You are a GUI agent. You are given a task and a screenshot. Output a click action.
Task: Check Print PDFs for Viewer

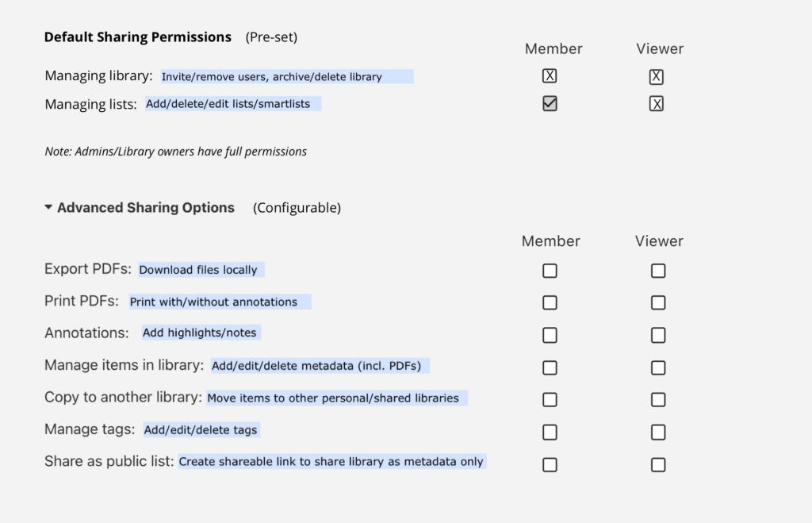pyautogui.click(x=658, y=302)
